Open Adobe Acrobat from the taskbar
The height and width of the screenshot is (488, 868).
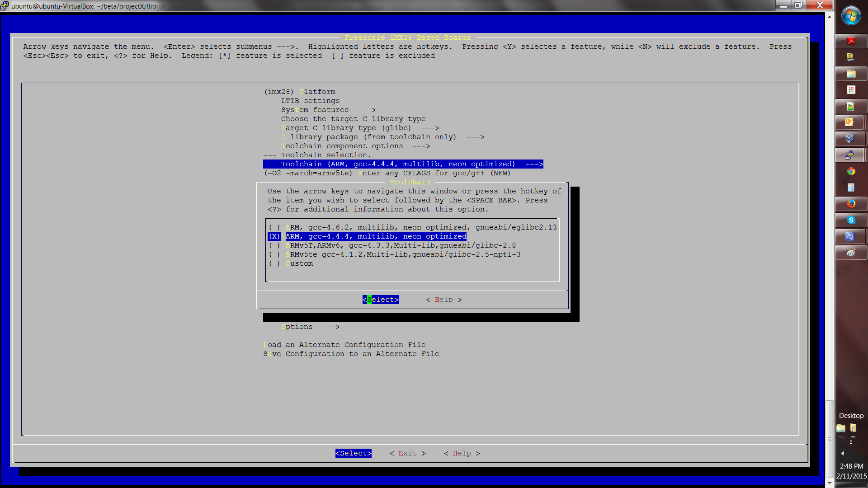coord(851,41)
